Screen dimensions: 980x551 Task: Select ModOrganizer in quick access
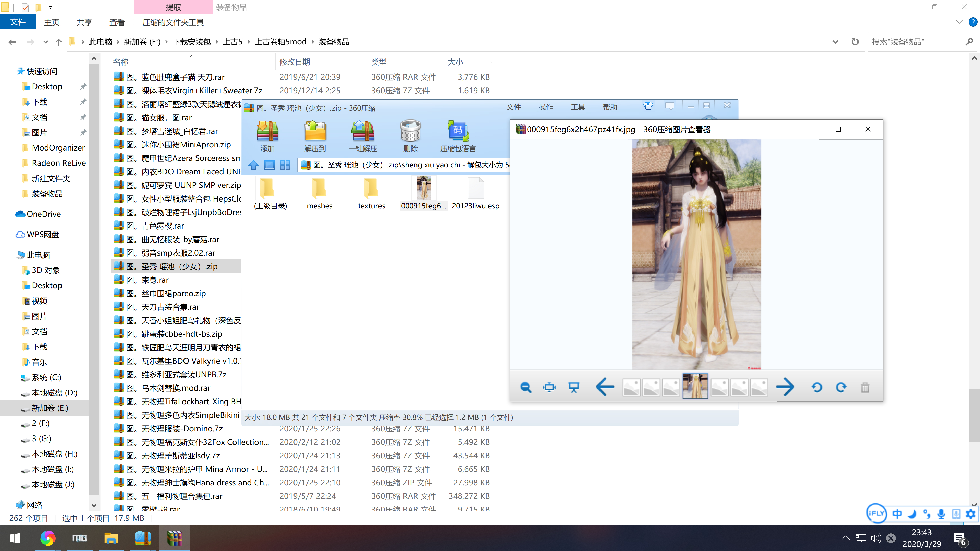(x=58, y=147)
